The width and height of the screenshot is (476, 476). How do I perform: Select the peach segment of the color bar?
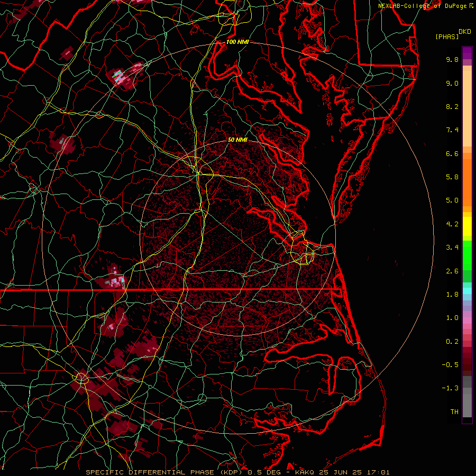pyautogui.click(x=467, y=108)
